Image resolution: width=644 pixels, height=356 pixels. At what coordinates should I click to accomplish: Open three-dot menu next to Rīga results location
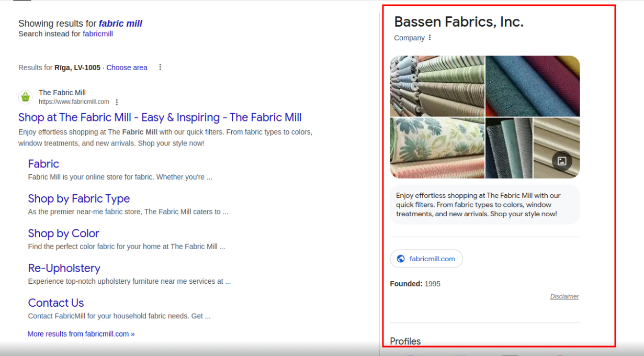point(160,66)
